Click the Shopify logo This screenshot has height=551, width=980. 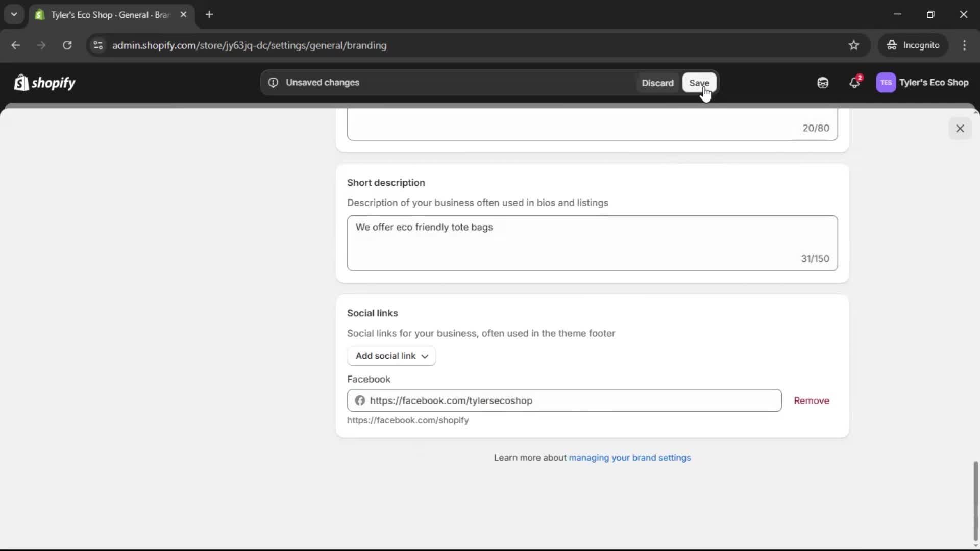click(45, 83)
